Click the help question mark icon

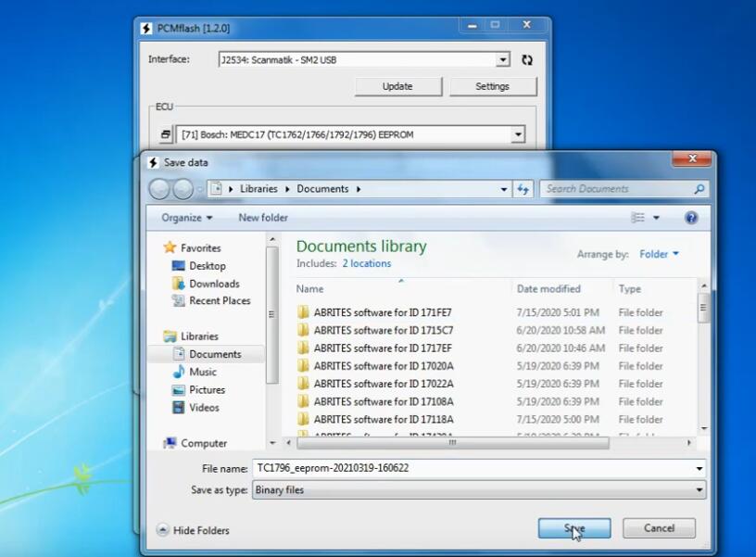[x=691, y=218]
